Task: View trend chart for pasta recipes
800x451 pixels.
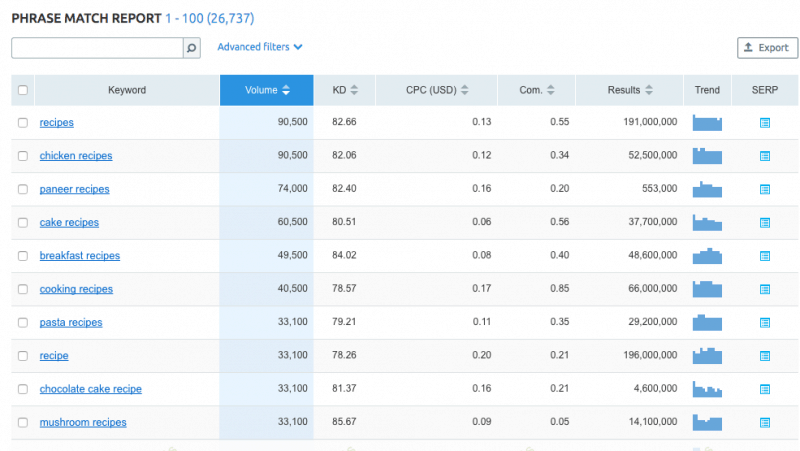Action: pos(707,322)
